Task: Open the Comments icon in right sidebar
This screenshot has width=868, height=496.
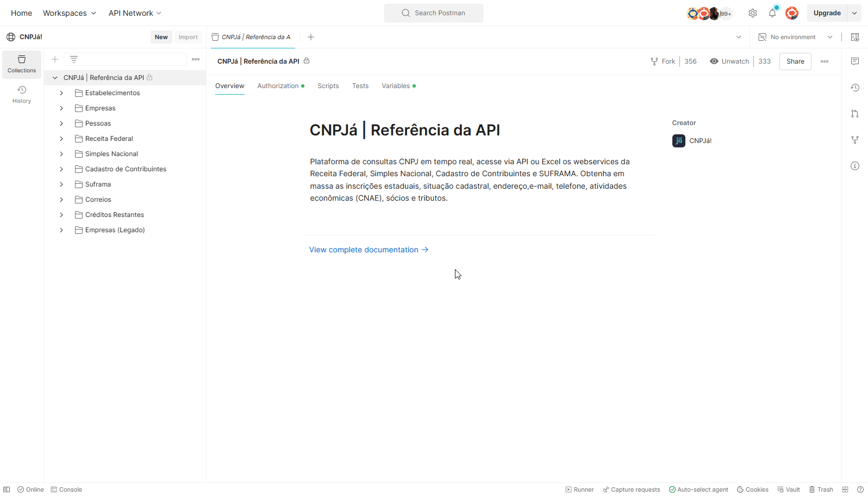Action: pyautogui.click(x=855, y=61)
